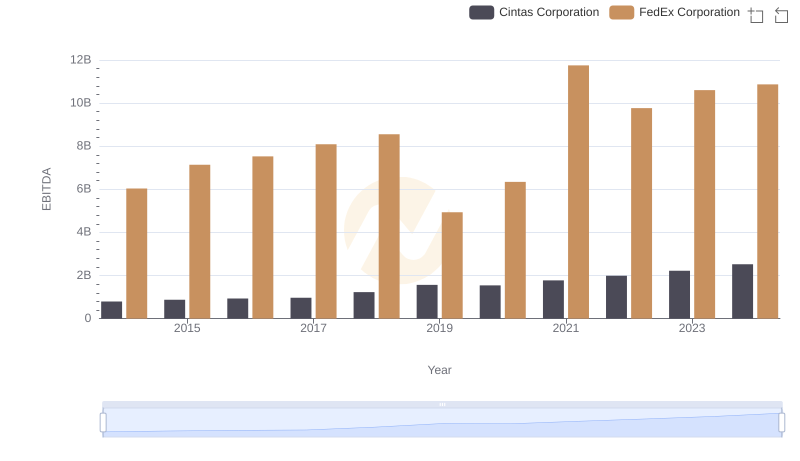Image resolution: width=800 pixels, height=461 pixels.
Task: Click the right handle of the range slider
Action: point(782,423)
